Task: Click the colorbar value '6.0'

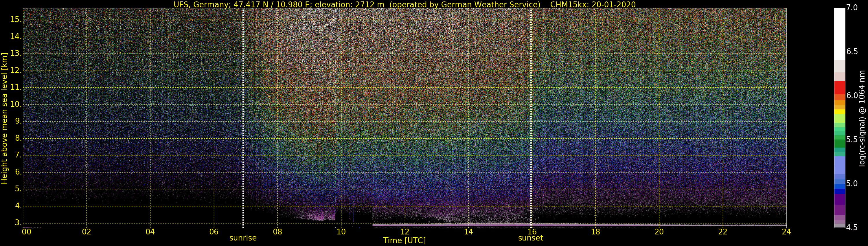Action: [852, 96]
